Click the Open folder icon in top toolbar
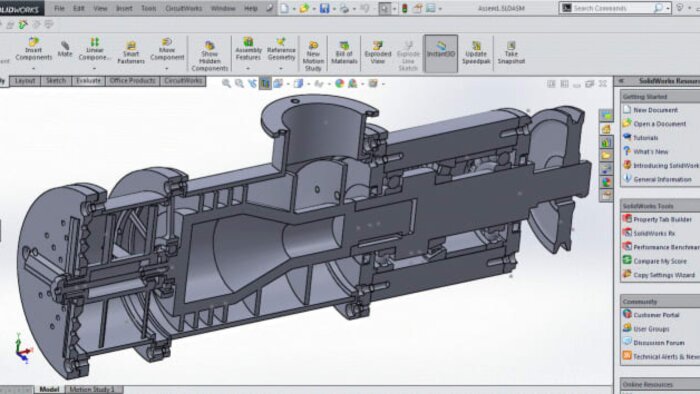 [304, 8]
